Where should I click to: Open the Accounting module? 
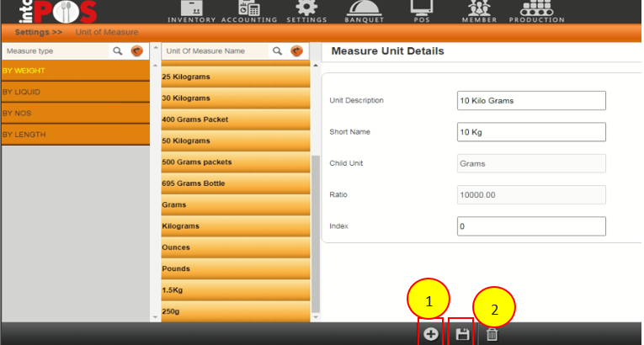coord(249,12)
